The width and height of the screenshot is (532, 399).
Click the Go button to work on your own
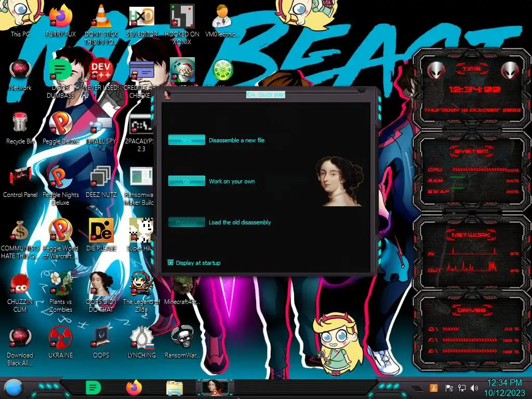pos(187,181)
